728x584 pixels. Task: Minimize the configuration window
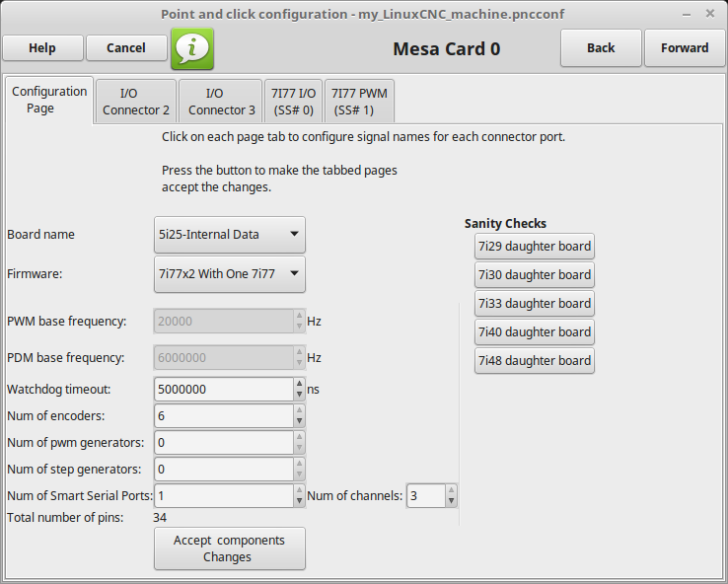coord(687,15)
